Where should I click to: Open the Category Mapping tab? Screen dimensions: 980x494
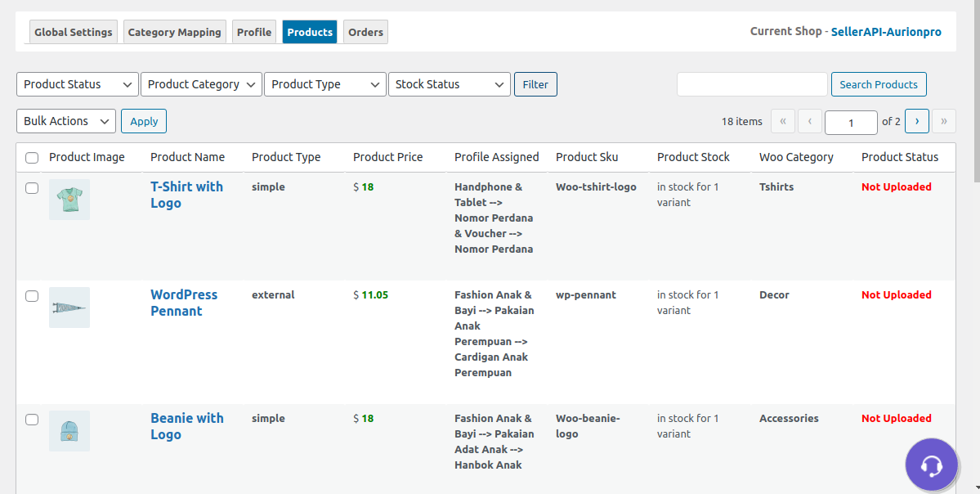[x=174, y=31]
